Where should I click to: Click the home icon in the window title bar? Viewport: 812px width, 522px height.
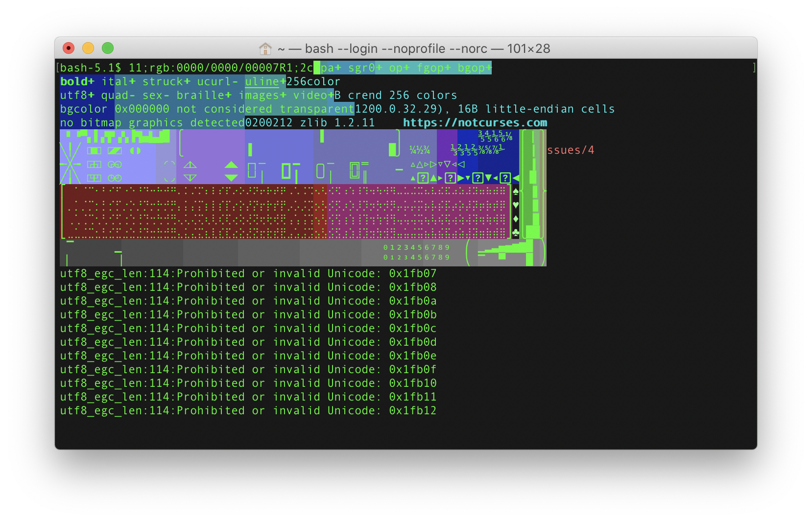pyautogui.click(x=265, y=48)
